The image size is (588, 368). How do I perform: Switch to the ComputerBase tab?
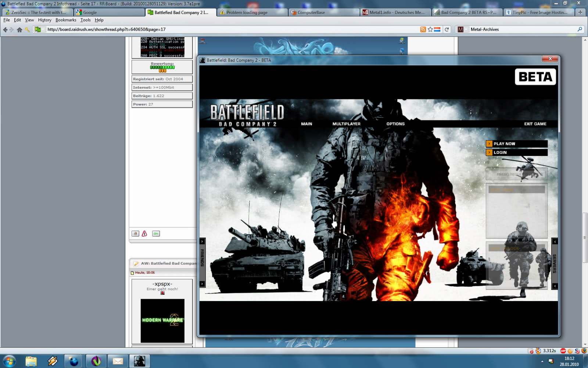[324, 13]
